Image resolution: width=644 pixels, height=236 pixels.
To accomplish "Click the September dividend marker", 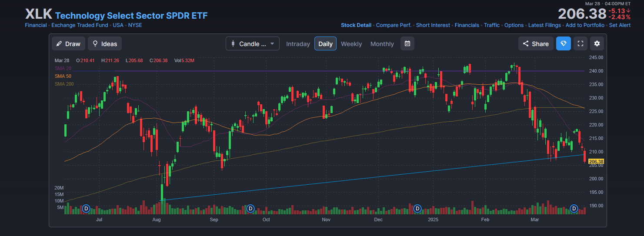I will point(250,209).
